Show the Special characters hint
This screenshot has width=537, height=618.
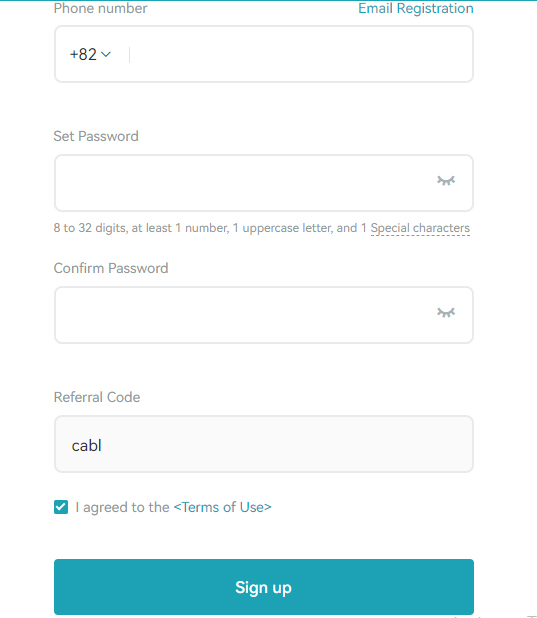[x=420, y=228]
